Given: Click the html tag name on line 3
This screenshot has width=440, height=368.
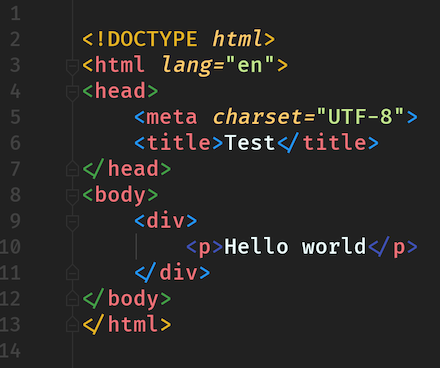Looking at the screenshot, I should click(x=120, y=65).
